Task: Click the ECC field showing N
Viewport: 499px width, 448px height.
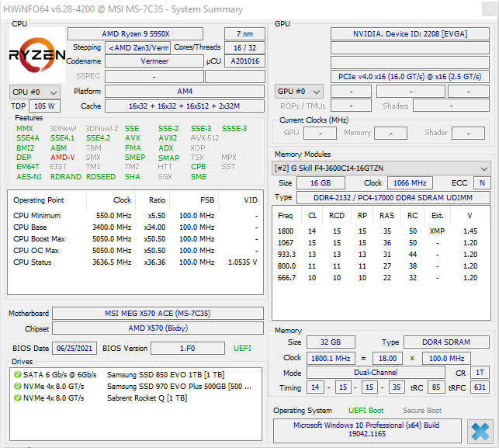Action: (482, 183)
